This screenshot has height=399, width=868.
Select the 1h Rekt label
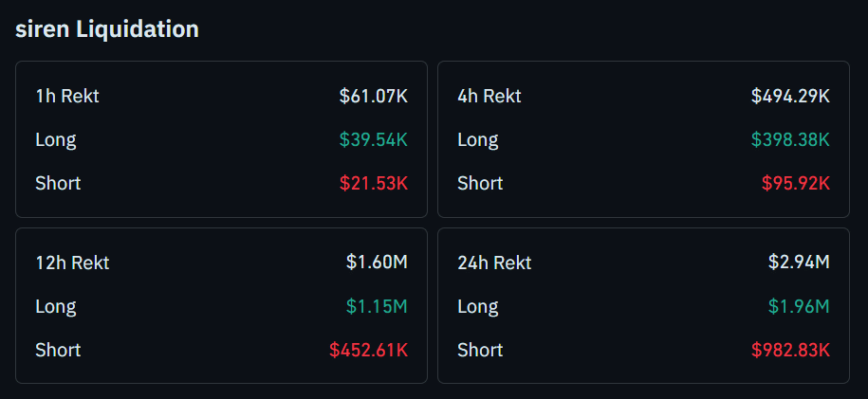67,96
